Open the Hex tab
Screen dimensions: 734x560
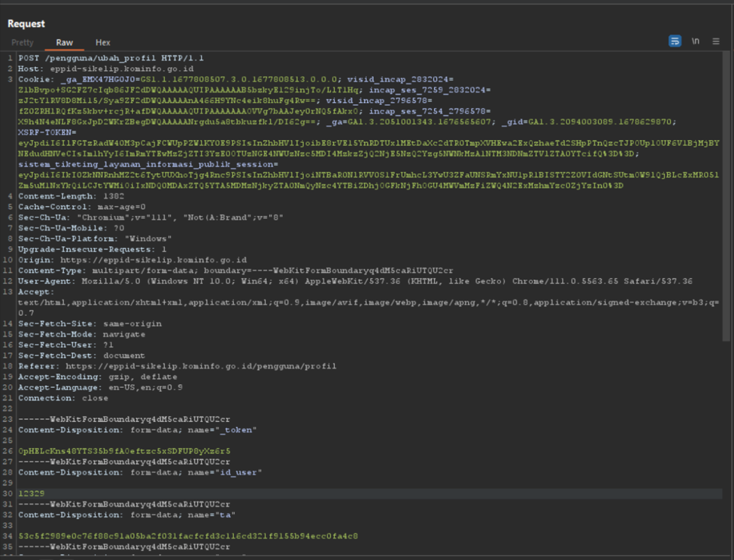point(103,43)
